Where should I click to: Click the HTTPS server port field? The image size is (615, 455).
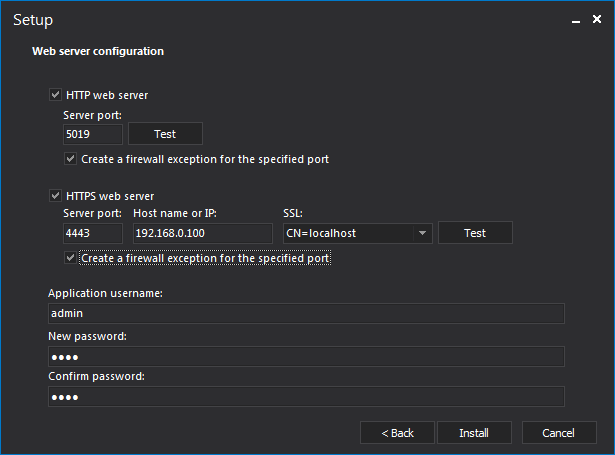click(x=91, y=233)
